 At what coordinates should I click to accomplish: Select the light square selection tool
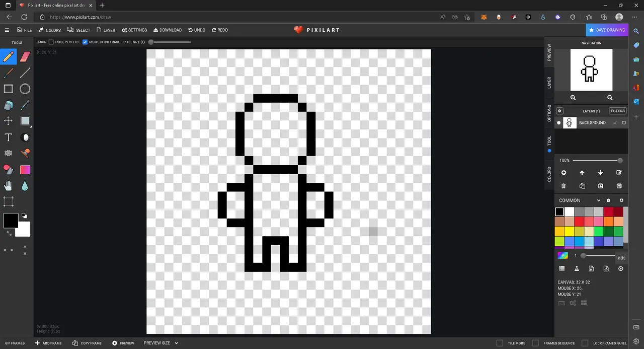click(25, 121)
